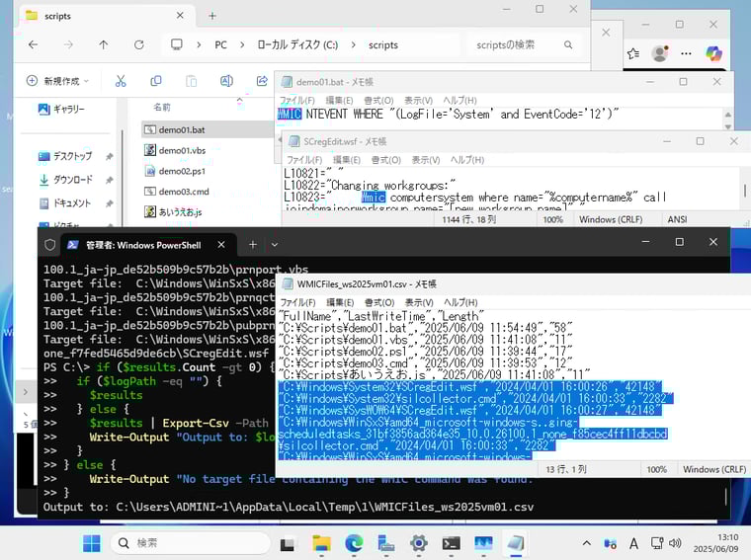Click the Windows Start button
Viewport: 751px width, 560px height.
91,543
